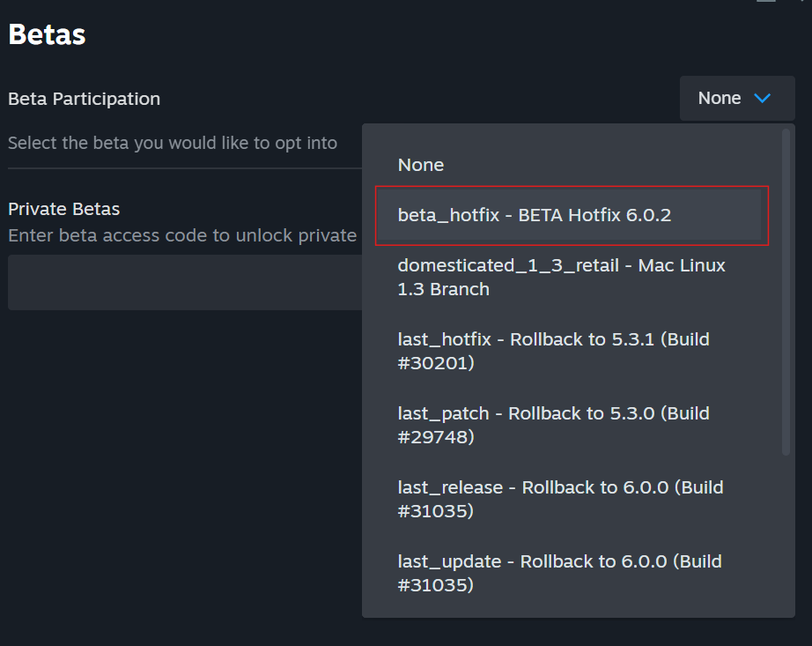
Task: Pick last_update Rollback to 6.0.0 option
Action: (x=572, y=574)
